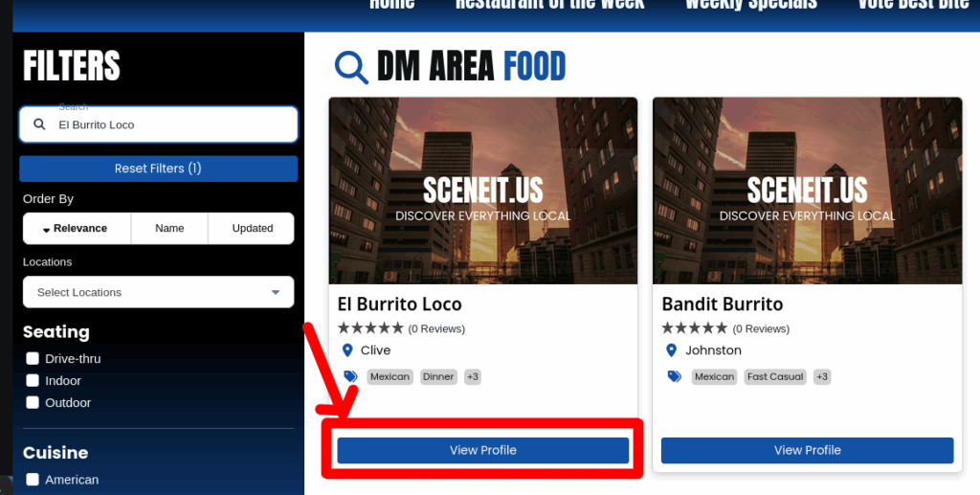Image resolution: width=980 pixels, height=495 pixels.
Task: Click the El Burrito Loco search field
Action: (158, 124)
